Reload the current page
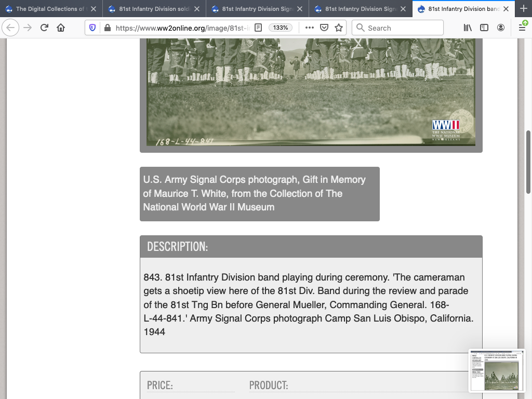 44,28
